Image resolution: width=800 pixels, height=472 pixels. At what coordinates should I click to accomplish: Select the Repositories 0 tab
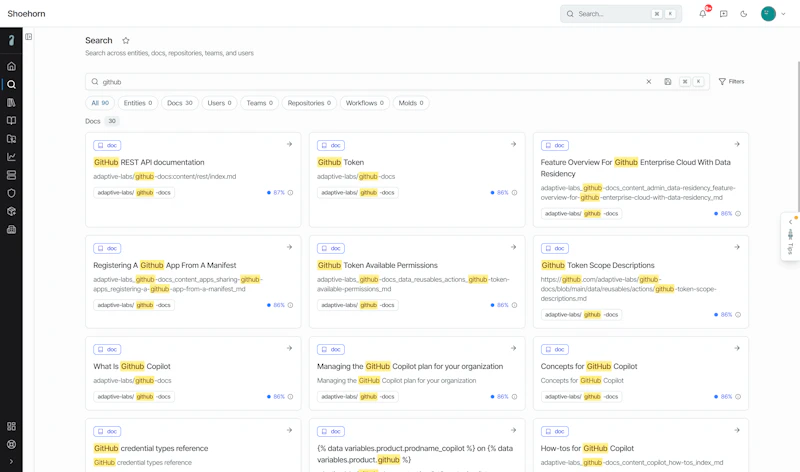click(309, 103)
